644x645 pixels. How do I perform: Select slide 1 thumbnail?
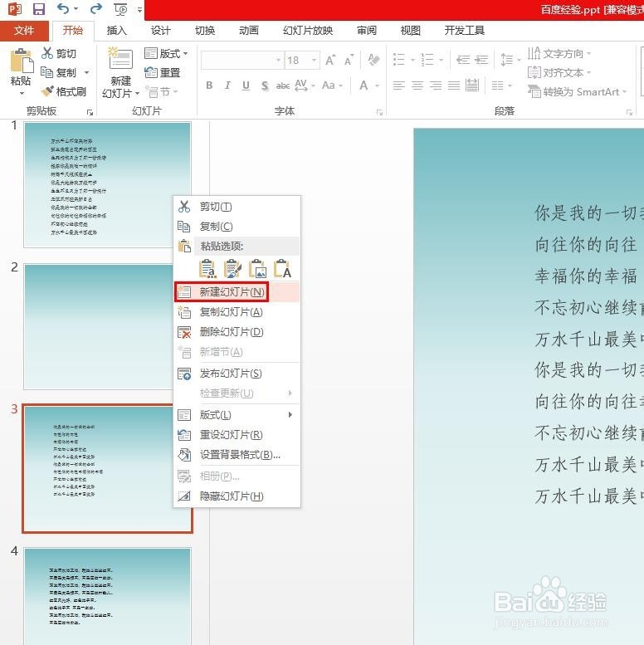(x=107, y=184)
